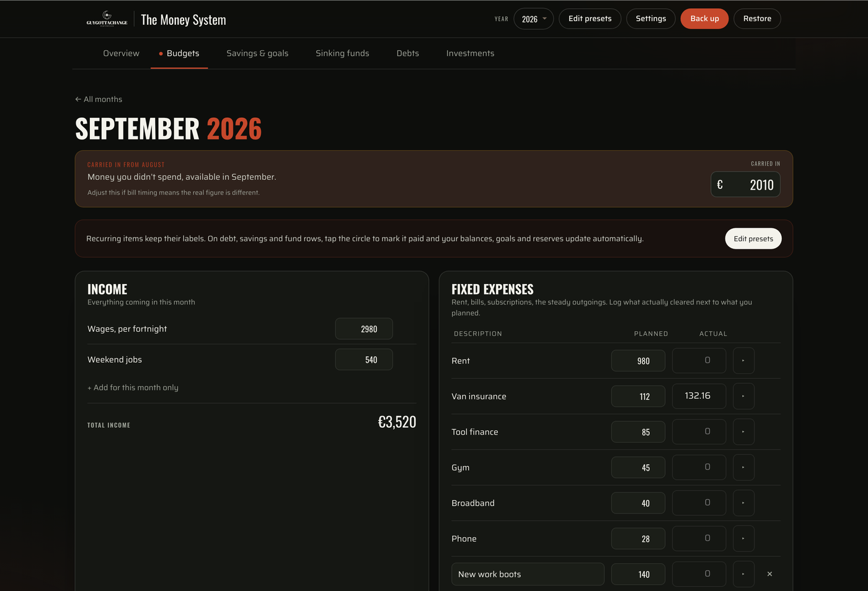Click the Gym planned amount field
Viewport: 868px width, 591px height.
pos(638,468)
